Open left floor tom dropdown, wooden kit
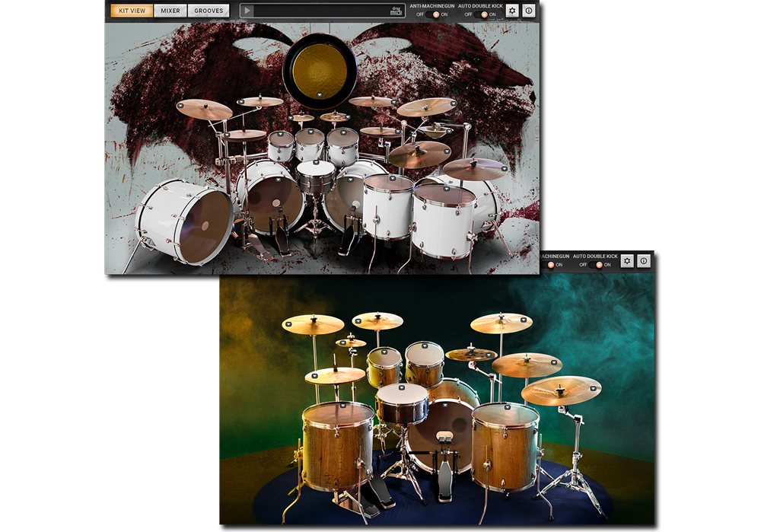This screenshot has height=532, width=761. (x=342, y=406)
